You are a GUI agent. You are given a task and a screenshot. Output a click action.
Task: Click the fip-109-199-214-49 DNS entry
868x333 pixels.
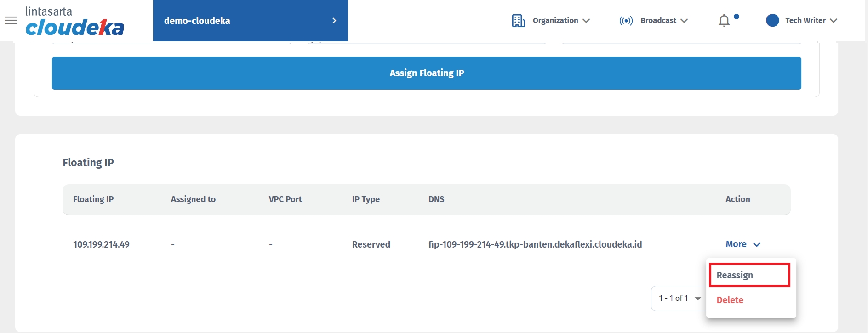tap(535, 244)
